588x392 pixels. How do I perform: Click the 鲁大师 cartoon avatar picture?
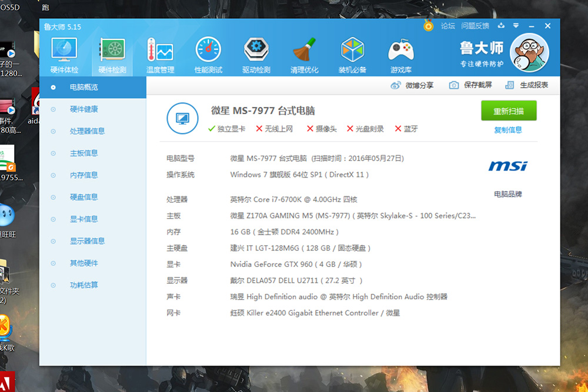(529, 53)
